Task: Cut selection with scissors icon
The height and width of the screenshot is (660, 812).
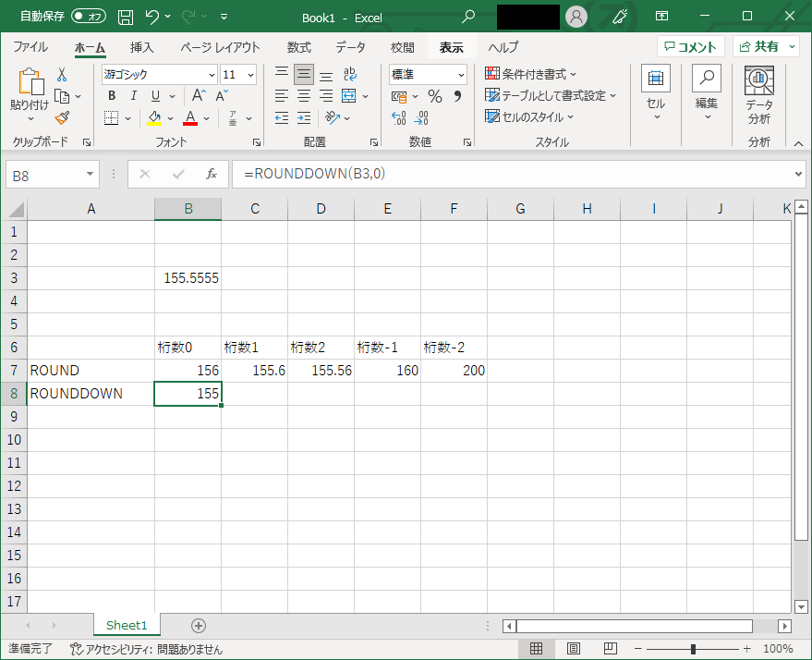Action: click(62, 75)
